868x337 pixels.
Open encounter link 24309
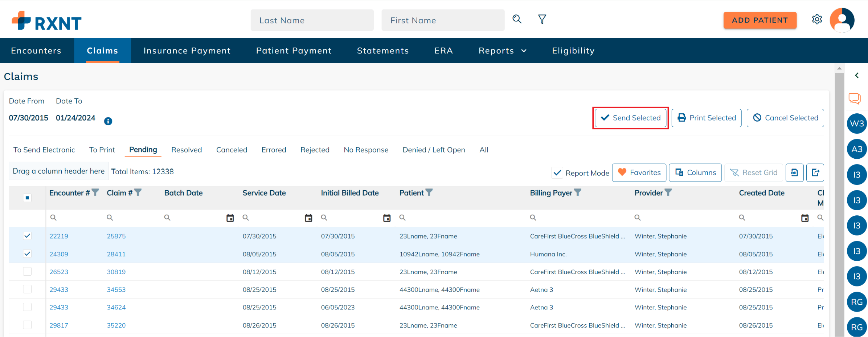[x=59, y=254]
